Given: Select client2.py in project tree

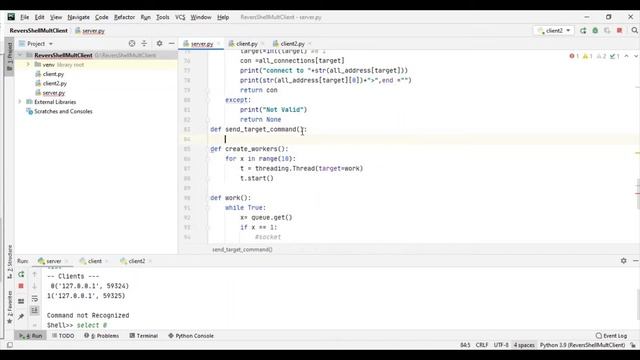Looking at the screenshot, I should point(55,83).
